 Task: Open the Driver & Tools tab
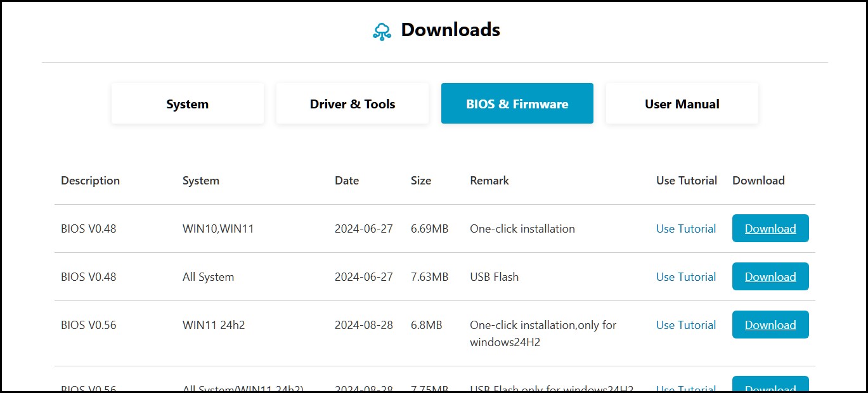click(x=353, y=103)
